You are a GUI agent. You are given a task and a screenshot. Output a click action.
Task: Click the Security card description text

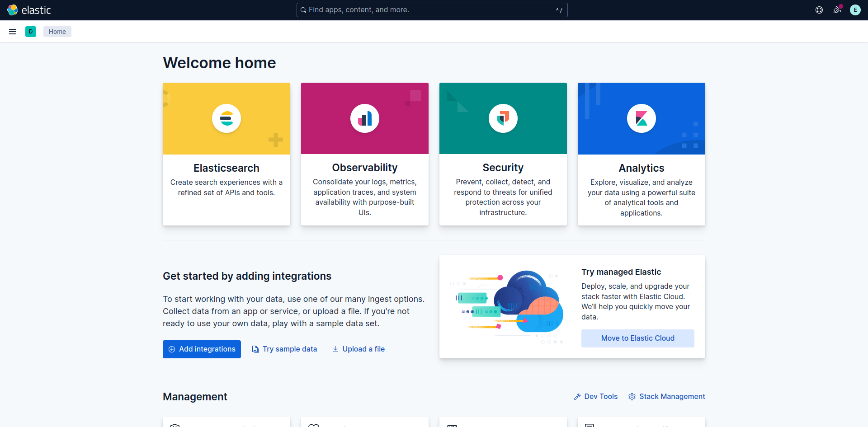click(503, 197)
